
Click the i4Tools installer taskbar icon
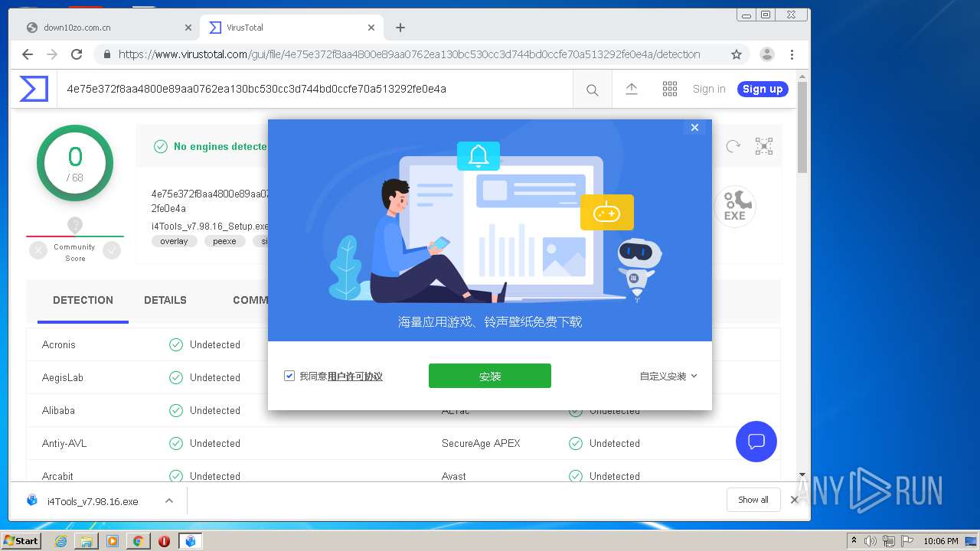click(190, 541)
